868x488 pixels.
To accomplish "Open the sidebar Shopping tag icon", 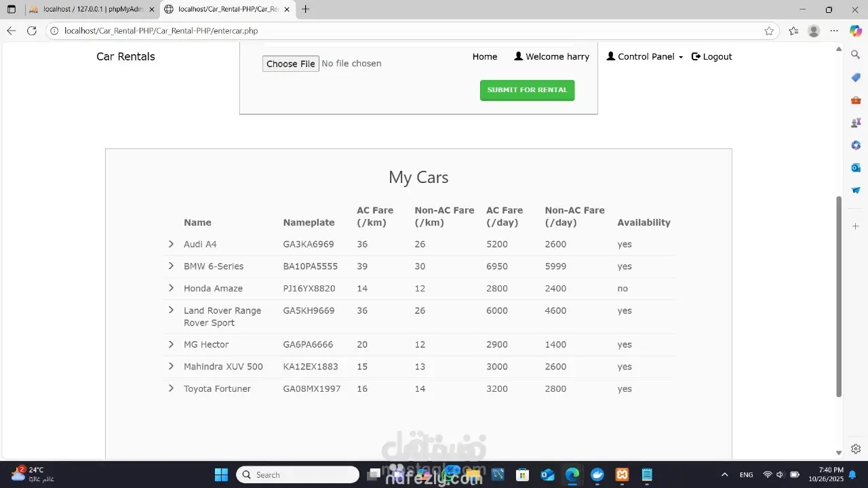I will click(x=856, y=77).
